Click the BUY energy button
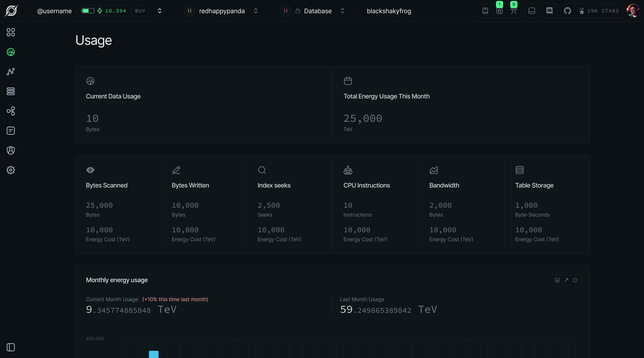Screen dimensions: 644x358 coord(140,11)
